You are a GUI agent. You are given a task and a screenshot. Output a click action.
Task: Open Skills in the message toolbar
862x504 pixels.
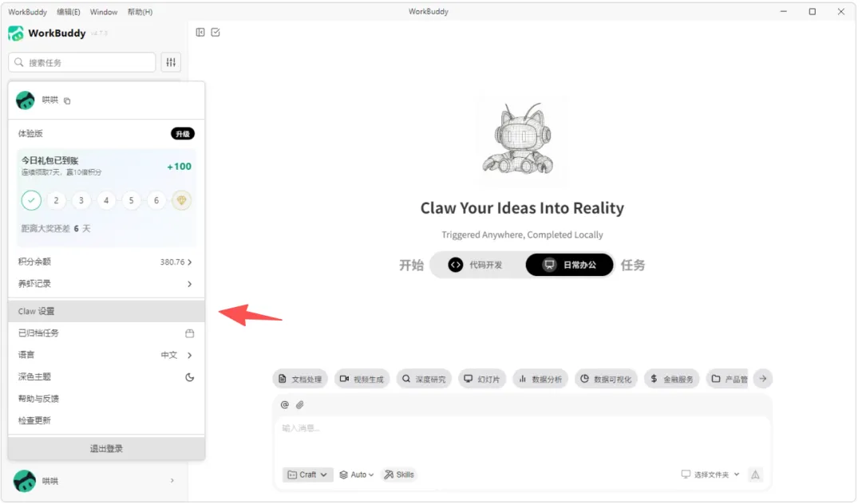[400, 475]
